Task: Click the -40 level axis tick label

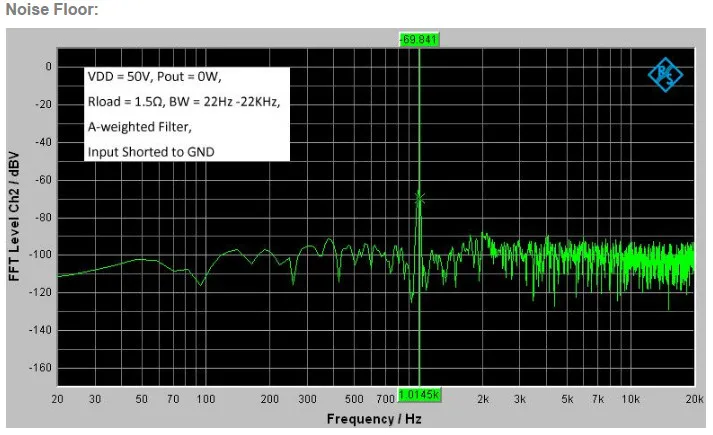Action: click(44, 142)
